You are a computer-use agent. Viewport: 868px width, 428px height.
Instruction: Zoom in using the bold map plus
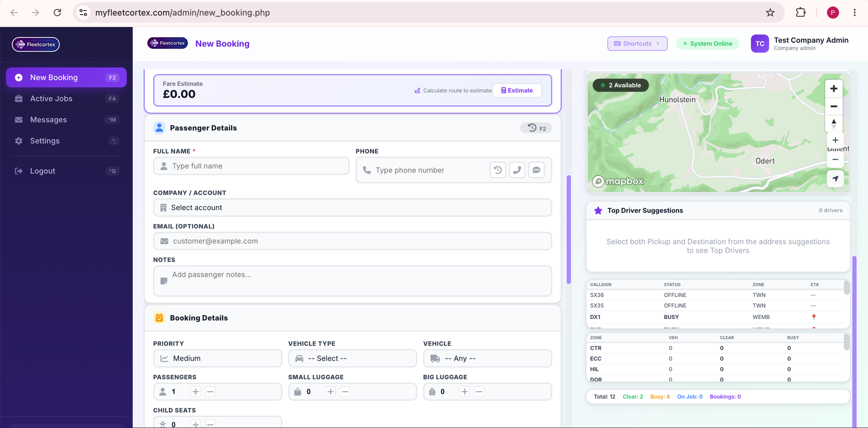(x=834, y=88)
